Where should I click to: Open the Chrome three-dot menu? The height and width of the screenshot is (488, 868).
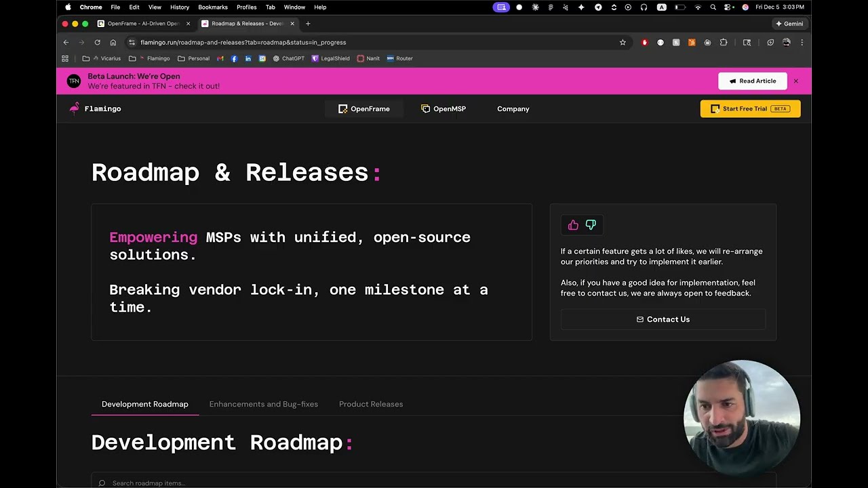point(802,42)
